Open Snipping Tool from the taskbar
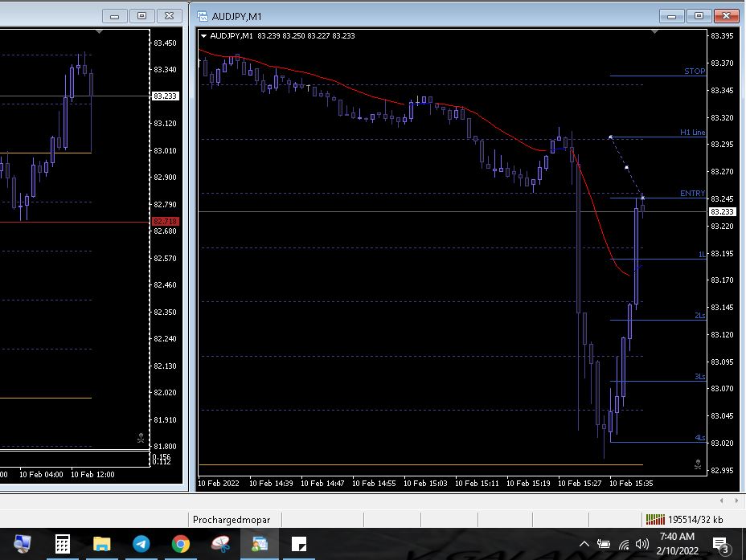The image size is (746, 560). click(219, 544)
